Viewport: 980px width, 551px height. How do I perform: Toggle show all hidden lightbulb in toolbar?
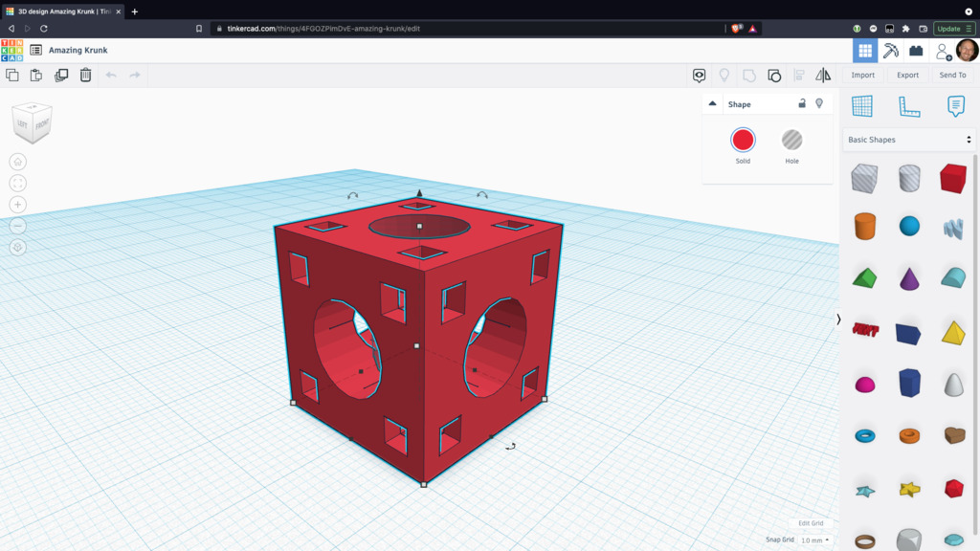[x=724, y=75]
